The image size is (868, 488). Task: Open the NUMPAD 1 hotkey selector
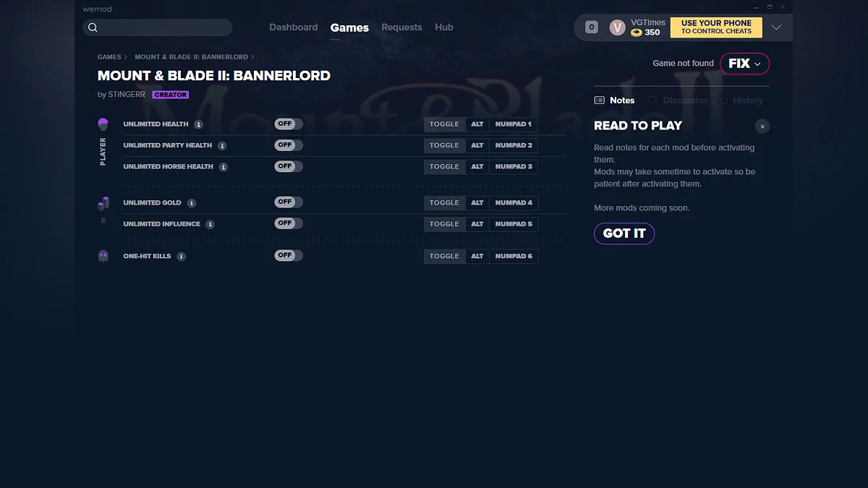513,124
